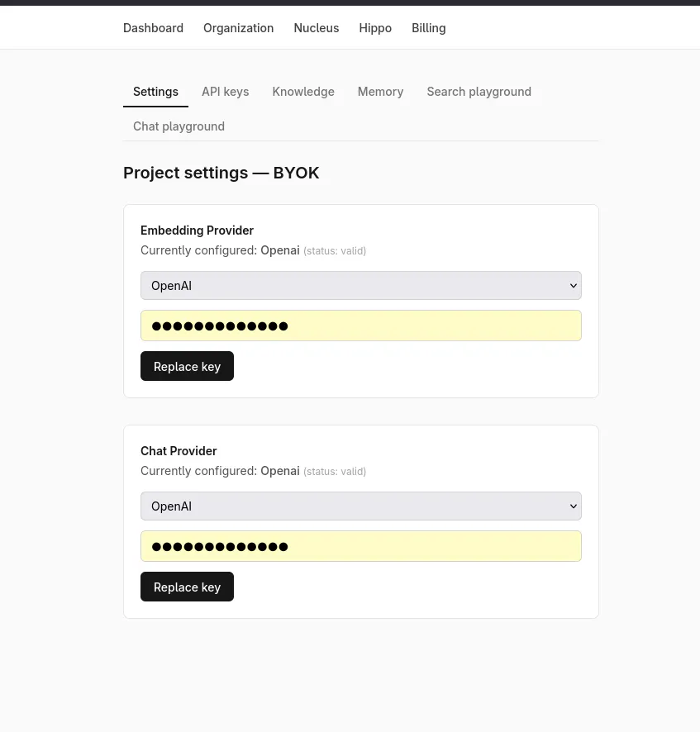
Task: Select the Settings tab
Action: pyautogui.click(x=155, y=92)
